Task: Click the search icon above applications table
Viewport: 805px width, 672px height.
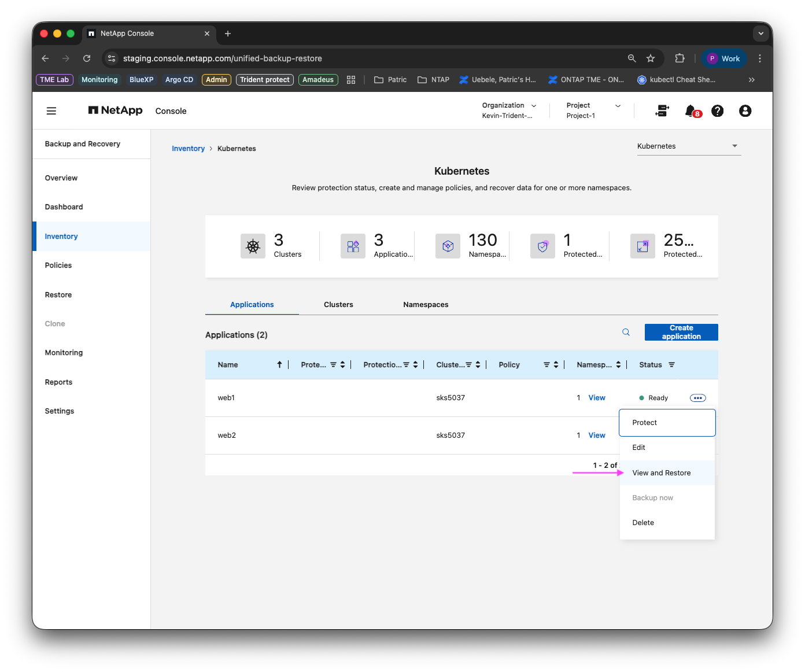Action: click(x=626, y=332)
